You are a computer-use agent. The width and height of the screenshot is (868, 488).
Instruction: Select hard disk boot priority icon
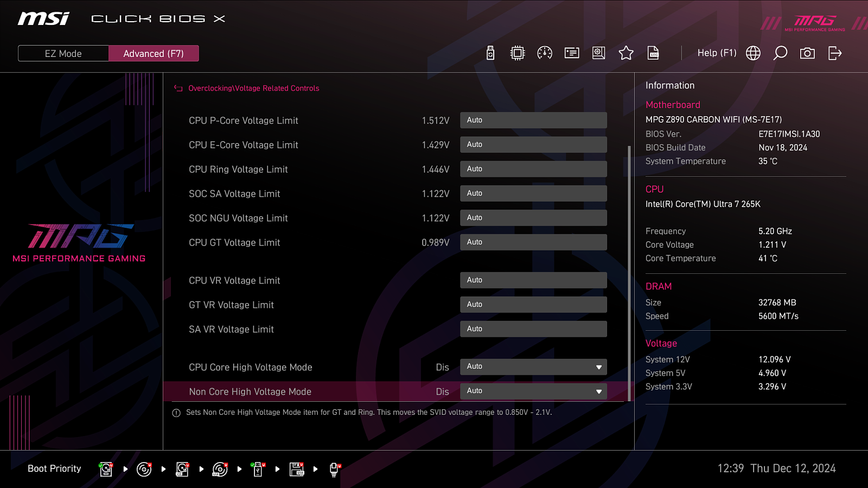[x=106, y=469]
